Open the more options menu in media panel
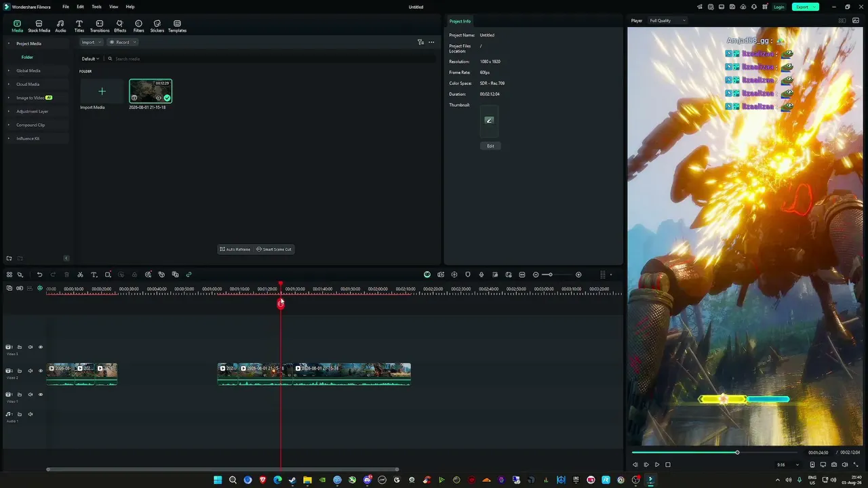 tap(431, 42)
